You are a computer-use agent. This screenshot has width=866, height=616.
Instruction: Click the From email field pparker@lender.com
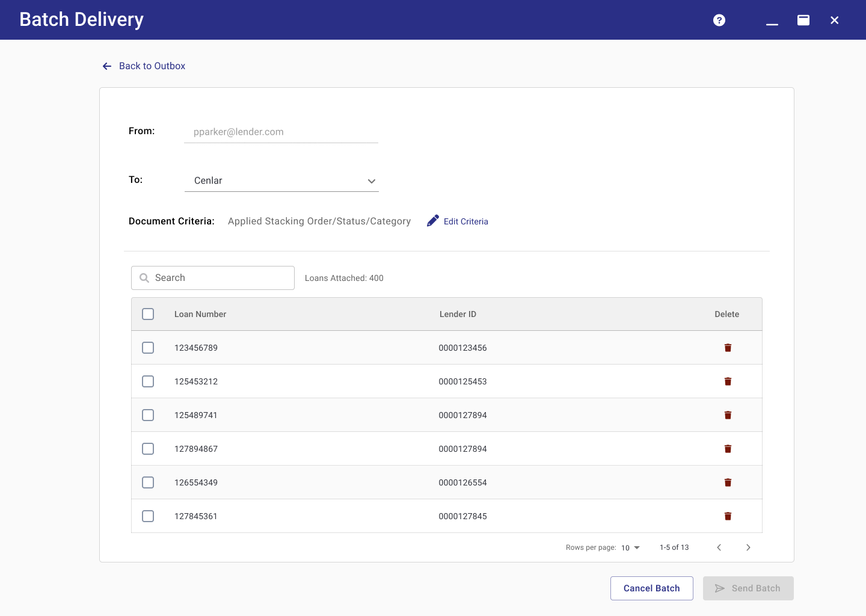point(281,132)
